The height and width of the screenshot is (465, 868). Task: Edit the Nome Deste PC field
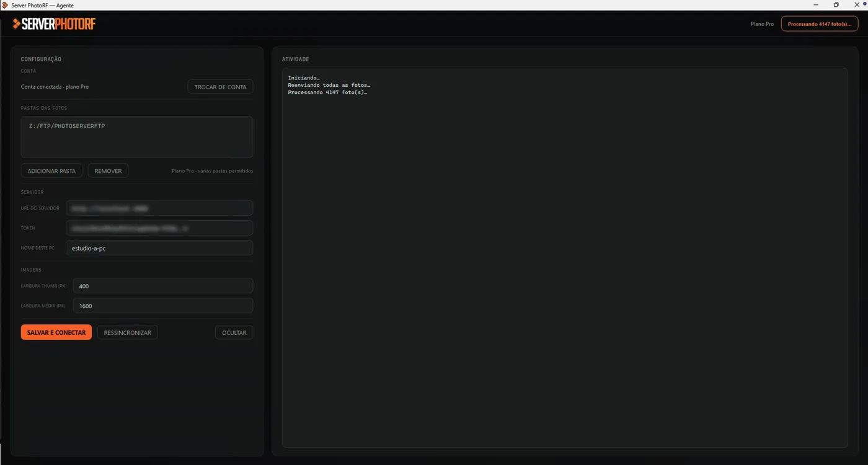click(159, 248)
